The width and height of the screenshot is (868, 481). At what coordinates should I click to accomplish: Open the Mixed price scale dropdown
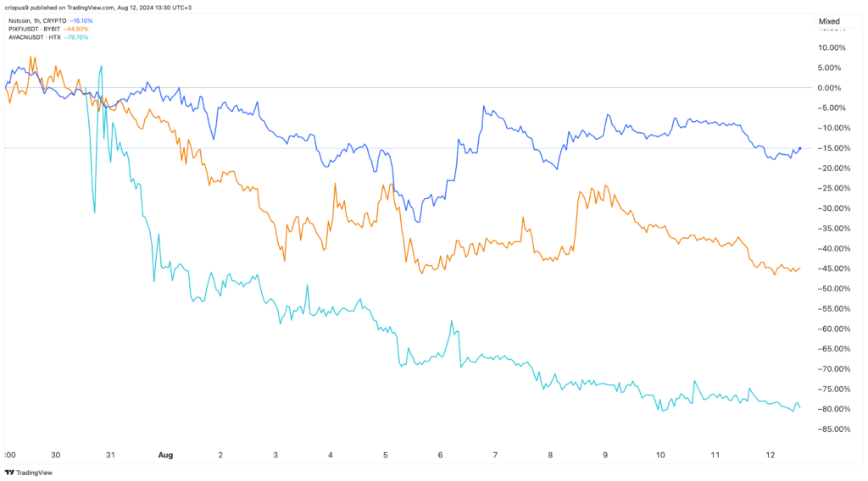pos(828,20)
